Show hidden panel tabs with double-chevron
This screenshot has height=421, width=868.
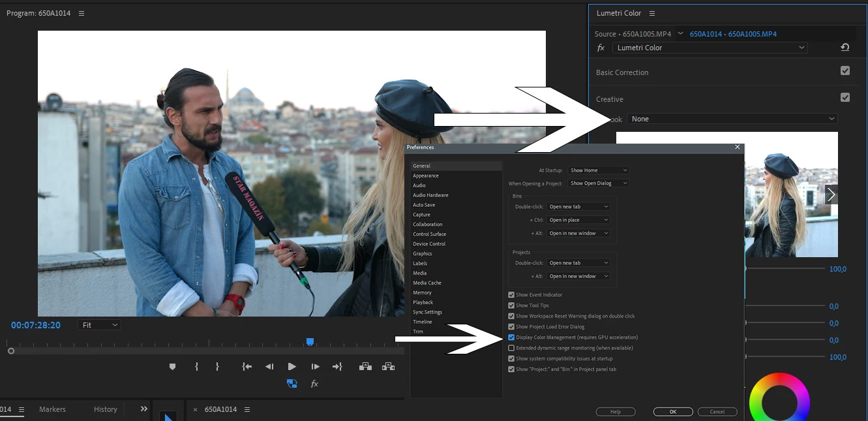(x=144, y=409)
